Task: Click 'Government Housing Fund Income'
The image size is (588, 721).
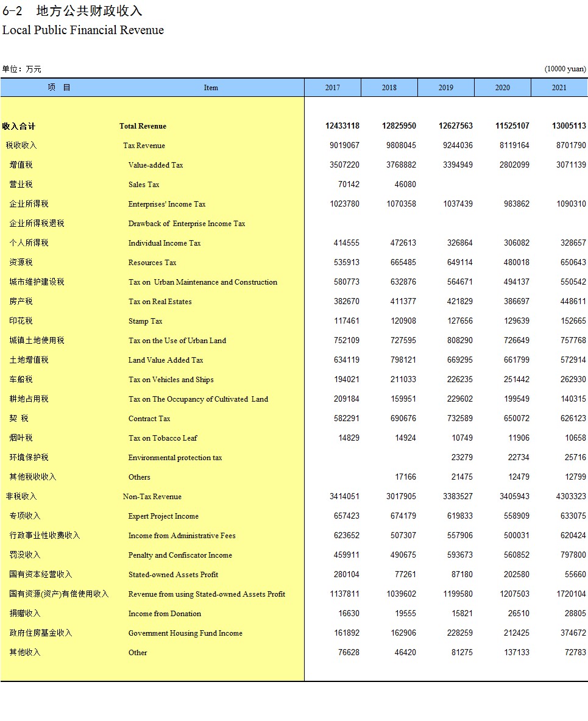Action: tap(185, 633)
